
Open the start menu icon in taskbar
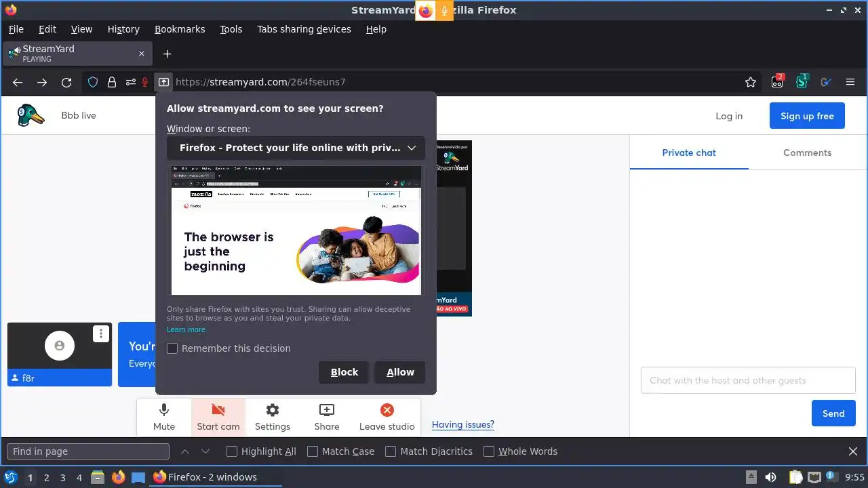click(11, 477)
